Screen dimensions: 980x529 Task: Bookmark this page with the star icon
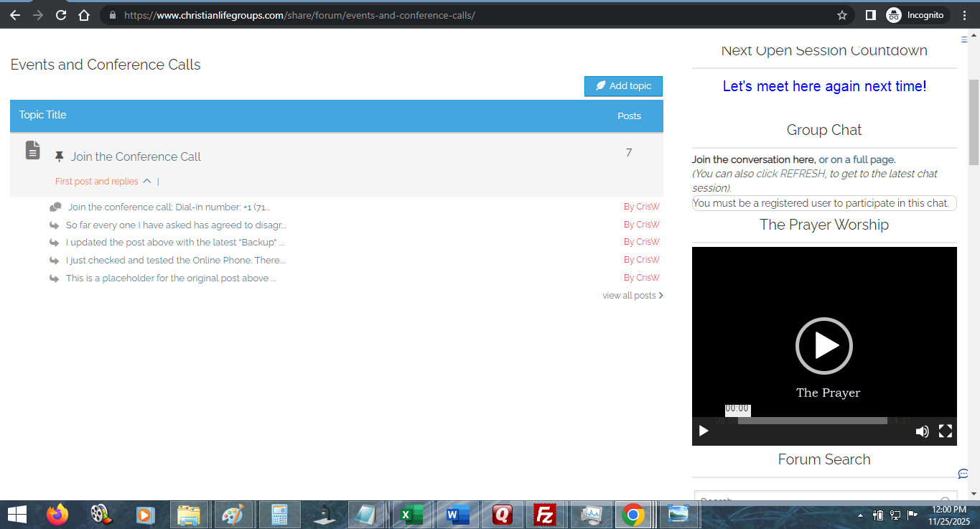(x=842, y=15)
